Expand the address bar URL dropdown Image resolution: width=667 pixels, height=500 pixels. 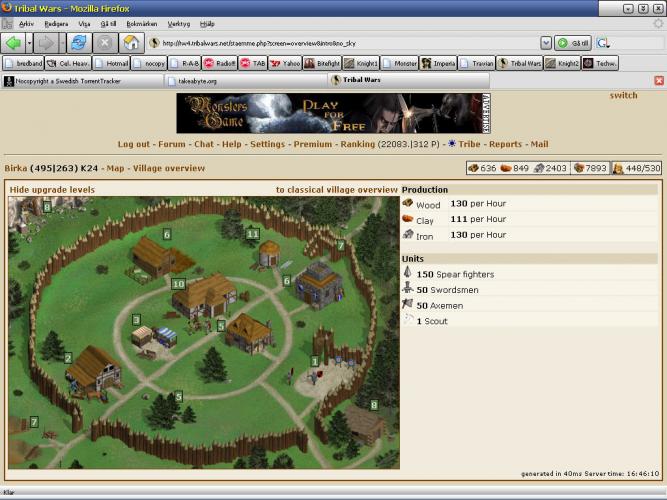[x=545, y=43]
